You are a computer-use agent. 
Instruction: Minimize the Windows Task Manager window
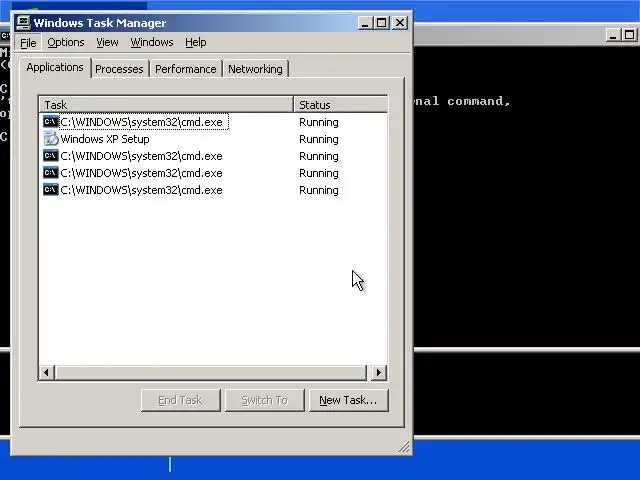click(x=365, y=23)
